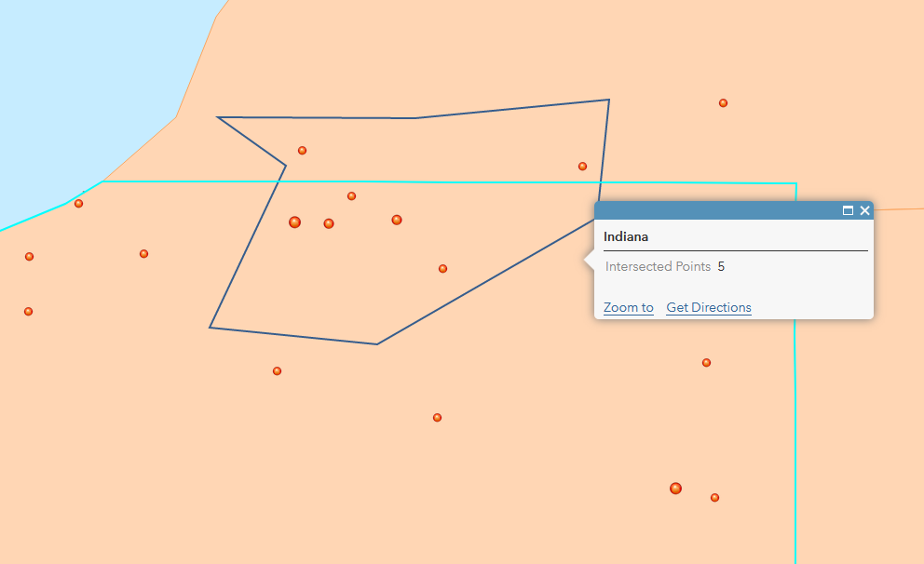Click the Intersected Points value 5

(x=721, y=267)
